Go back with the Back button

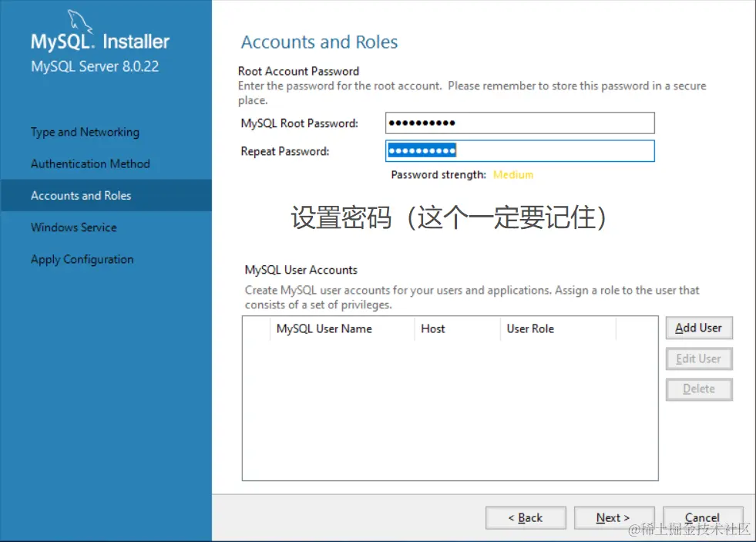(526, 518)
